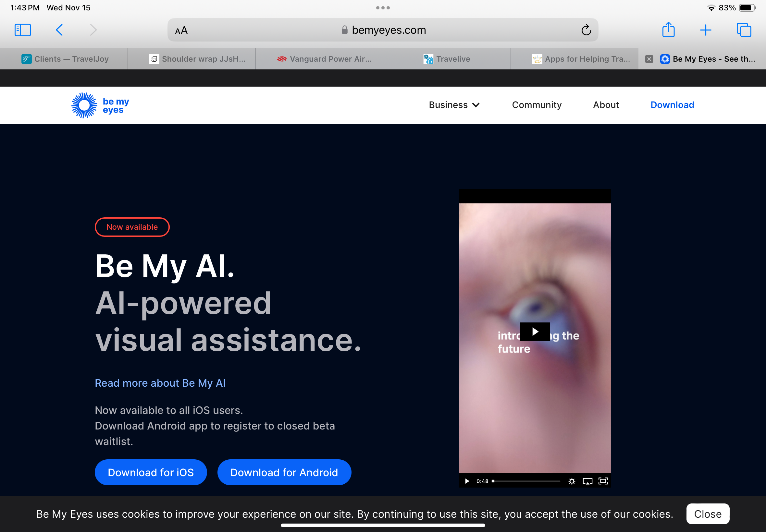Open the Share sheet icon
Viewport: 766px width, 532px height.
668,30
